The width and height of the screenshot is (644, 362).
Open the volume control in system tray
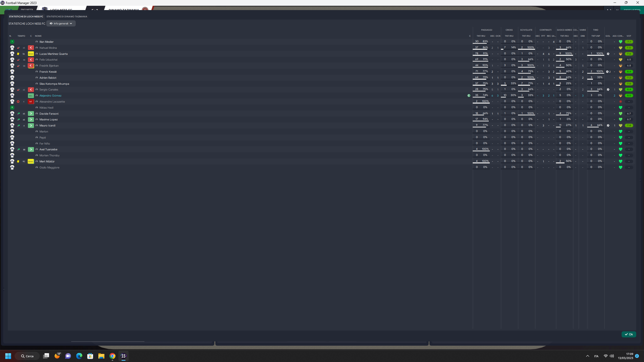point(612,356)
